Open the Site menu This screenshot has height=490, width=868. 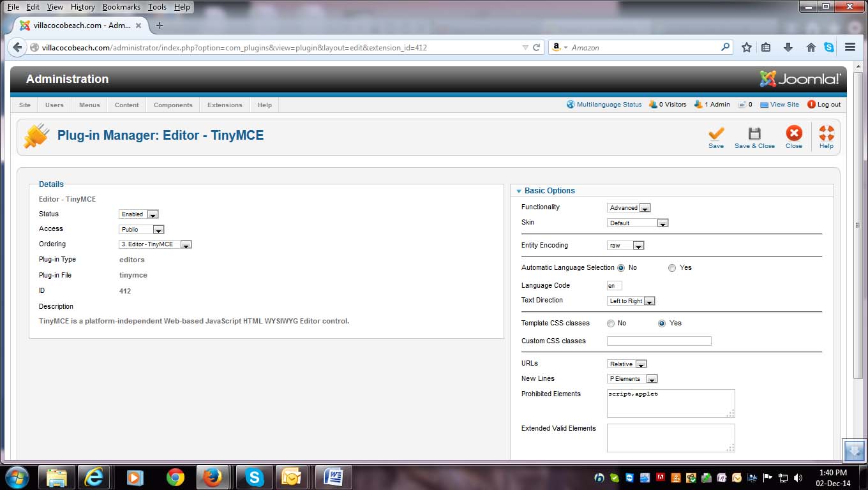[x=24, y=105]
